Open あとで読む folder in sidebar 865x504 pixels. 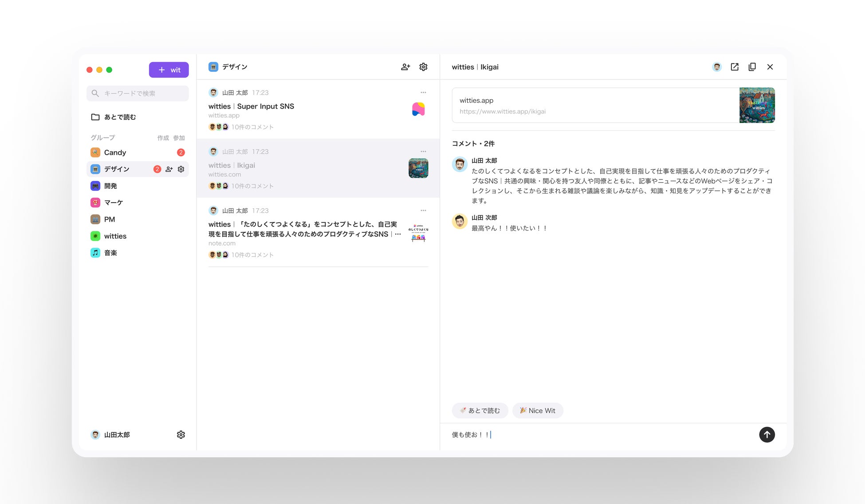point(119,117)
